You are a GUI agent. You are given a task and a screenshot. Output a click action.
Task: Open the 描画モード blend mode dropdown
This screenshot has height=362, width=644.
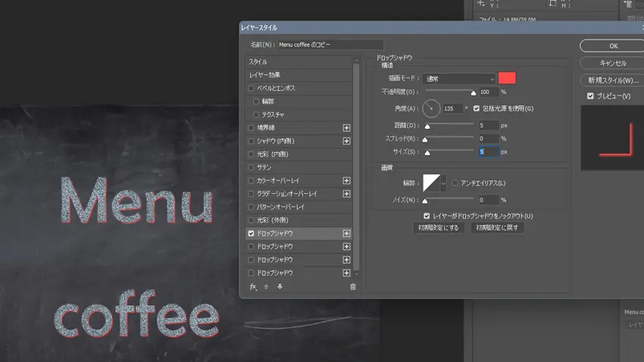(460, 79)
